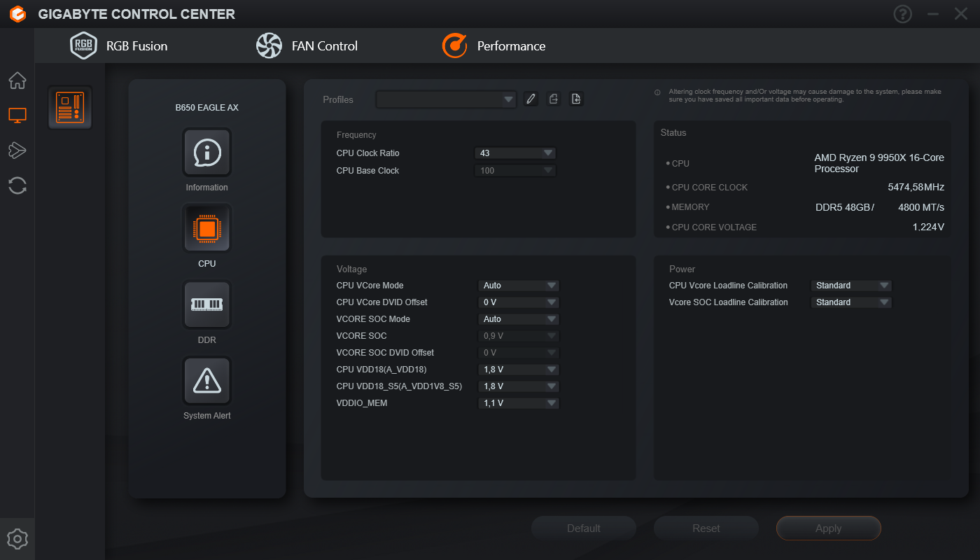Open the VCORE SOC DVID Offset dropdown
980x560 pixels.
click(519, 353)
